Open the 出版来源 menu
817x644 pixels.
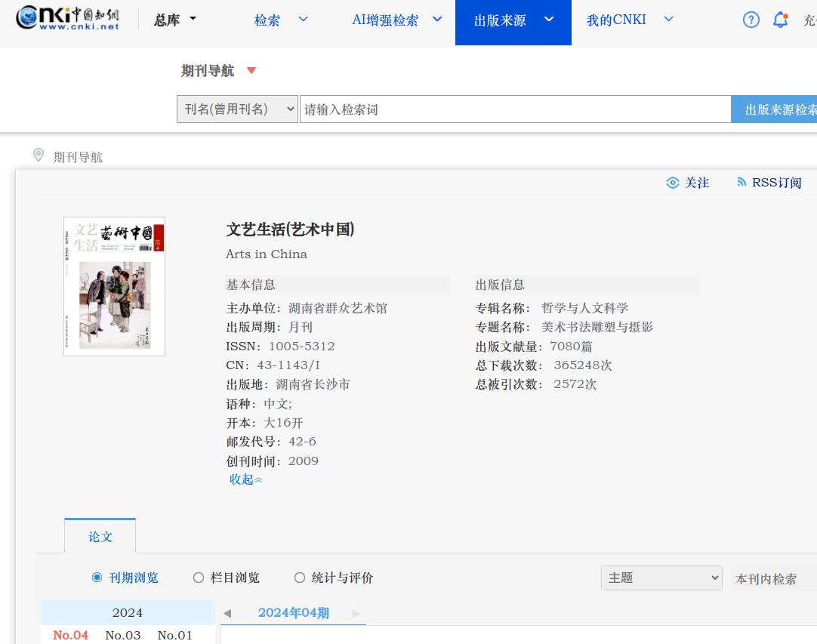click(513, 20)
